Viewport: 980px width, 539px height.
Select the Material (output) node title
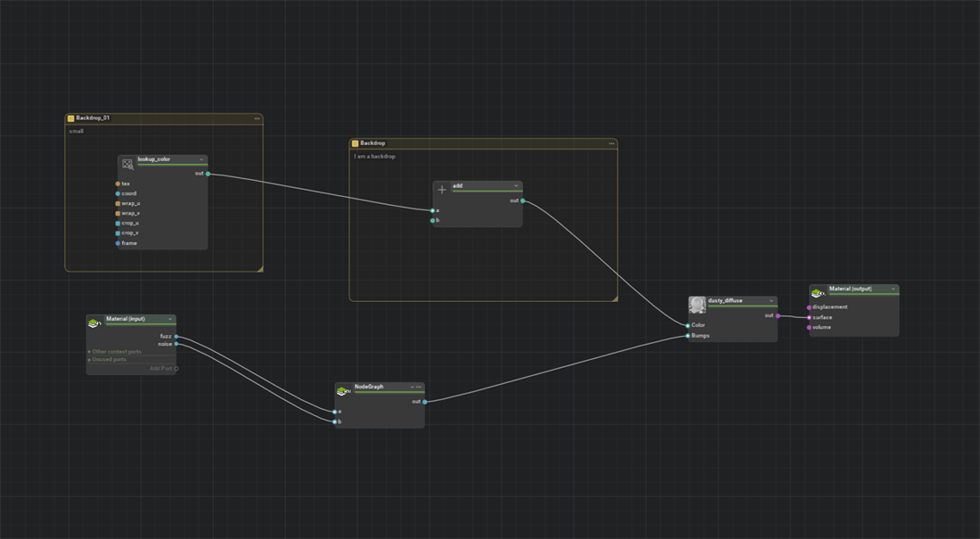pos(850,289)
